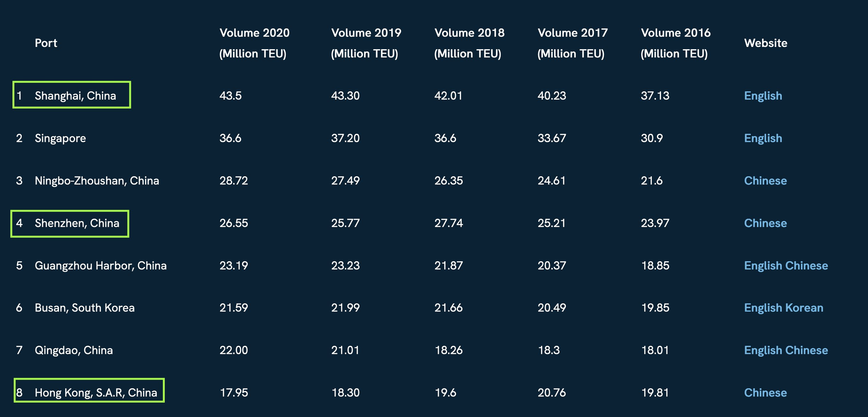Select Busan, South Korea port cell
The image size is (868, 417).
pos(85,308)
